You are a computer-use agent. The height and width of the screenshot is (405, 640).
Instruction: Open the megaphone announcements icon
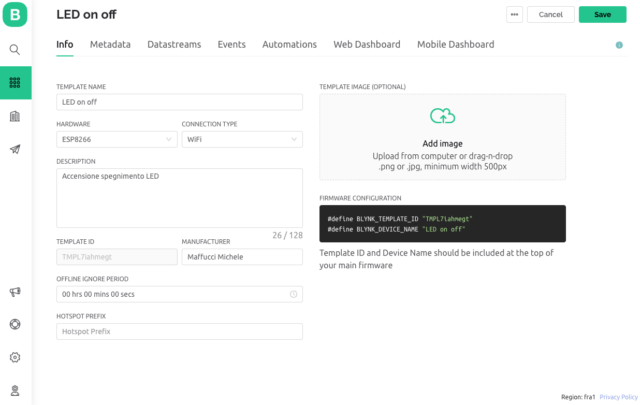15,291
